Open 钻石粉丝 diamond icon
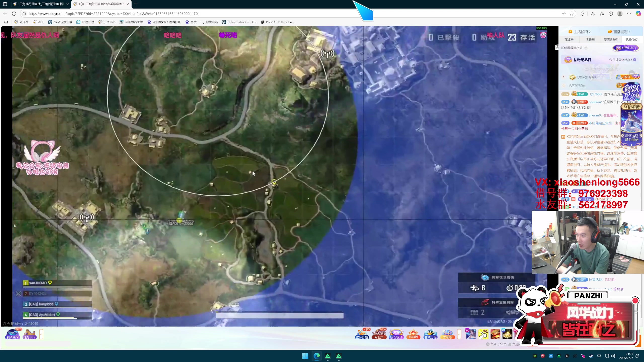 [x=396, y=334]
